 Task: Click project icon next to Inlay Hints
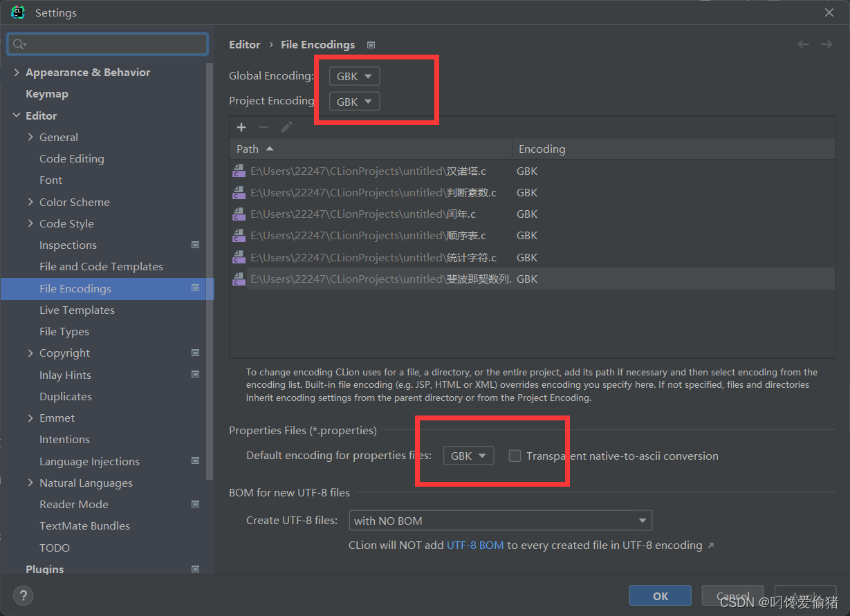(x=195, y=375)
